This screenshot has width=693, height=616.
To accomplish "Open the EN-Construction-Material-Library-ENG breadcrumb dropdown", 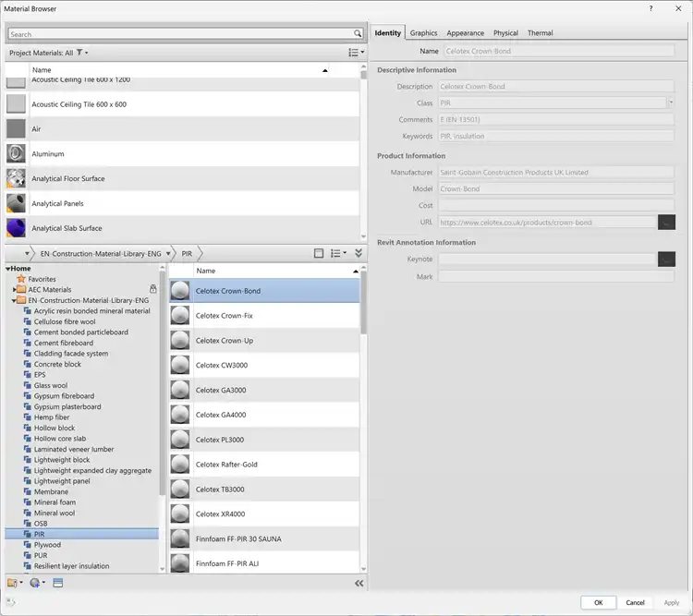I will [x=168, y=253].
